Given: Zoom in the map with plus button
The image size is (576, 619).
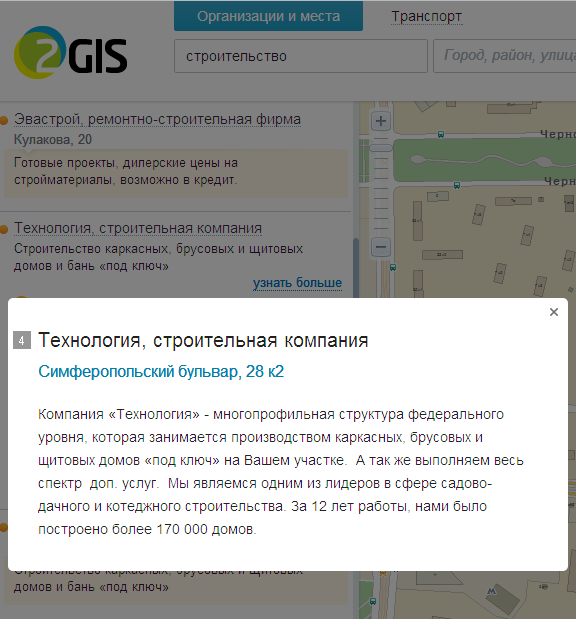Looking at the screenshot, I should pyautogui.click(x=381, y=121).
